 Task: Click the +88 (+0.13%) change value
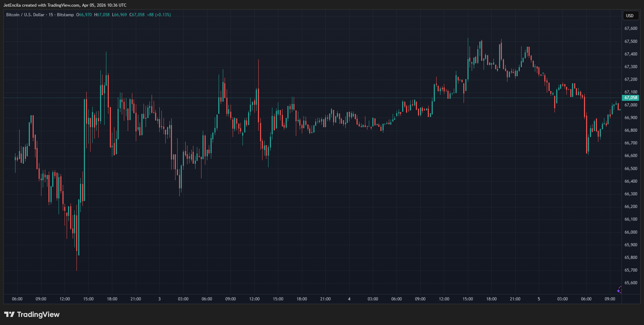tap(159, 15)
